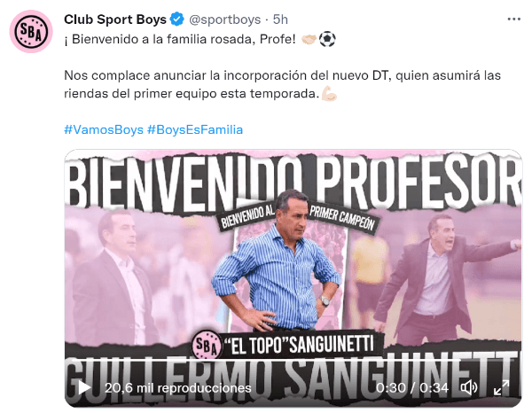Open the #VamosBoys hashtag
Image resolution: width=532 pixels, height=413 pixels.
click(x=104, y=129)
